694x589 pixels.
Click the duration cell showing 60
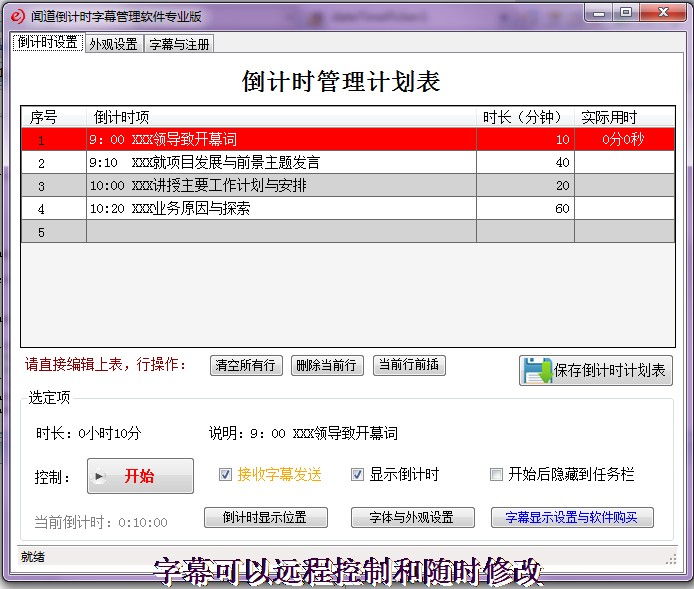[x=525, y=208]
